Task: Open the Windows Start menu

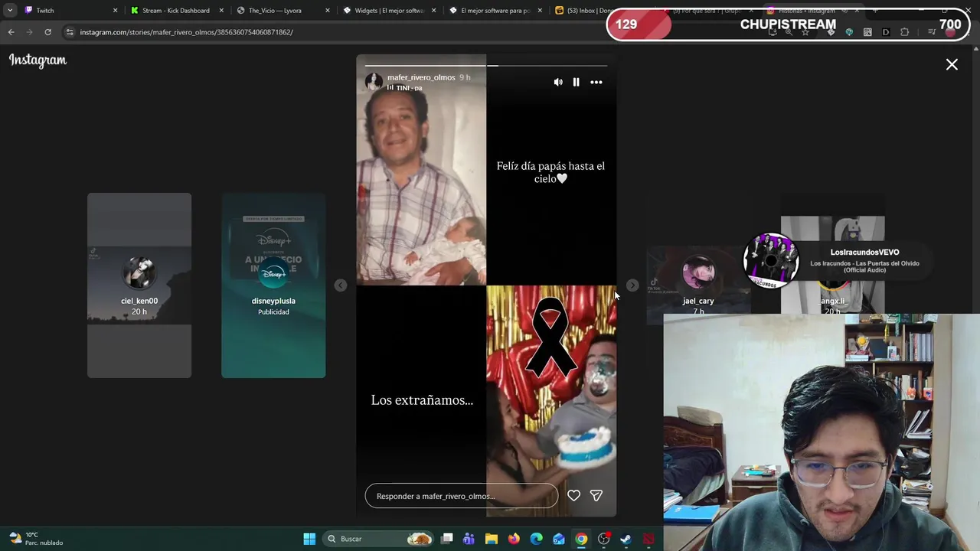Action: pyautogui.click(x=309, y=539)
